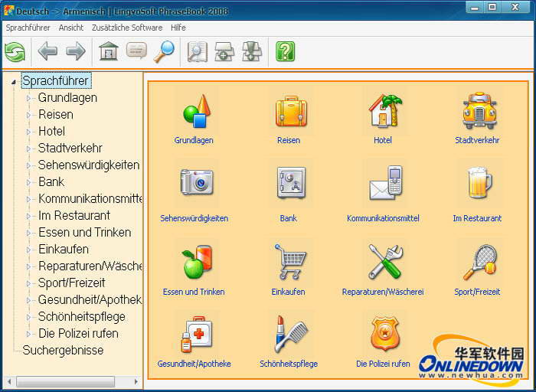Viewport: 536px width, 392px height.
Task: Go back with the left arrow toolbar button
Action: (x=47, y=51)
